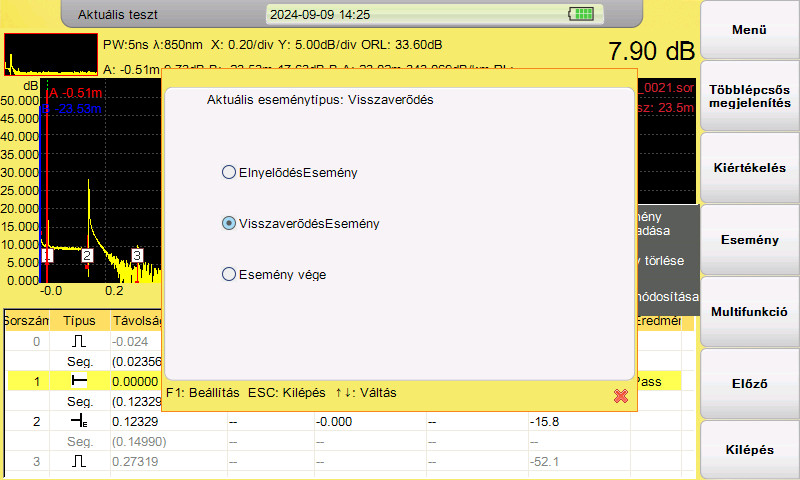
Task: Click the Multifunkció button
Action: click(x=749, y=312)
